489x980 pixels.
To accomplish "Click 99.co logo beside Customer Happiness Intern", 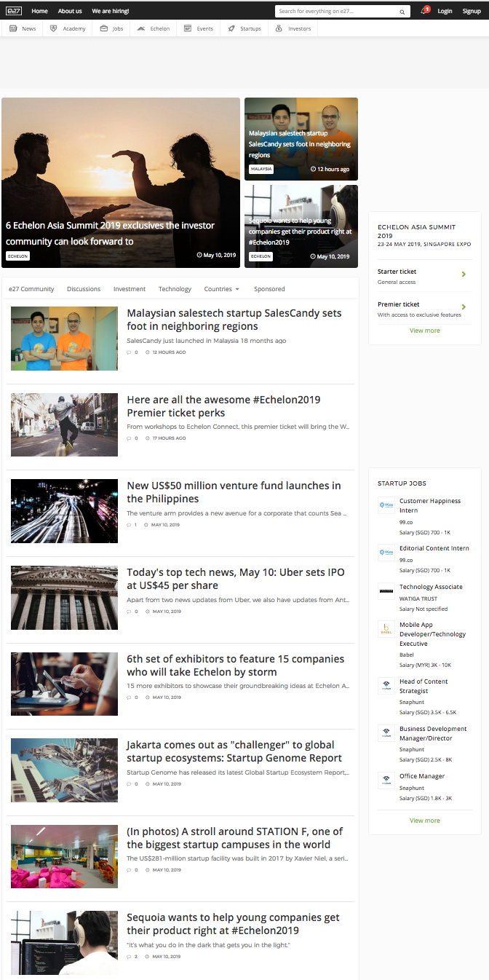I will (x=386, y=506).
